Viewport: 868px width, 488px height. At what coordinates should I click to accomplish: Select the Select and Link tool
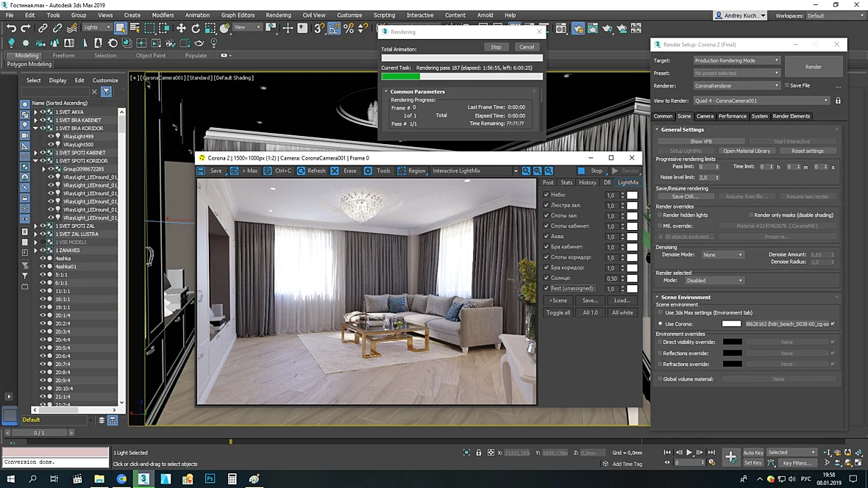click(43, 28)
